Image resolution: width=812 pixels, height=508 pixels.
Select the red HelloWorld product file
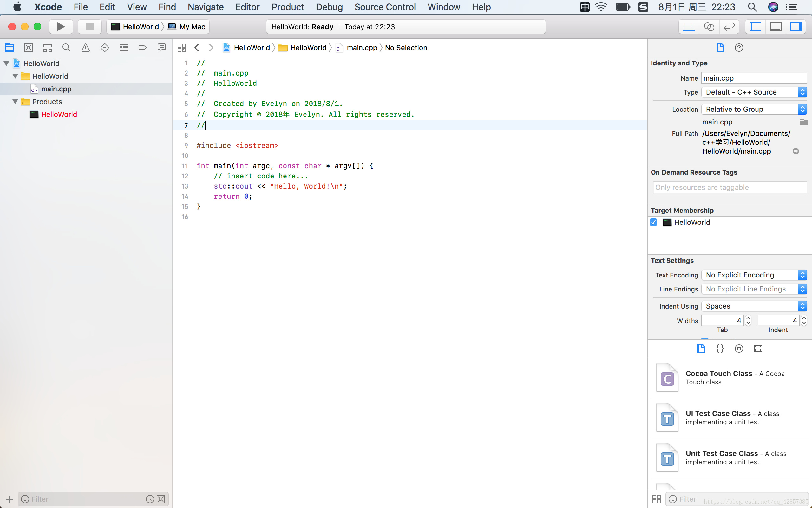pyautogui.click(x=59, y=114)
